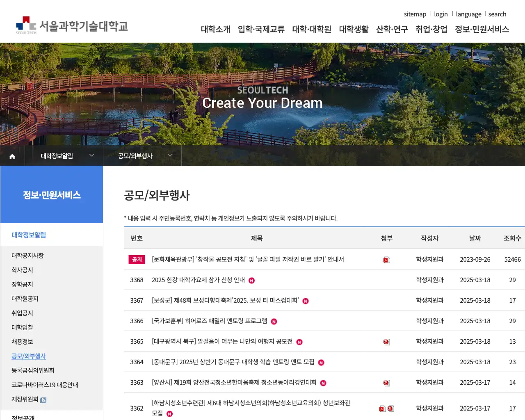
Task: Open post 하남시청소년의회 청년보좌관 모집
Action: click(x=251, y=408)
